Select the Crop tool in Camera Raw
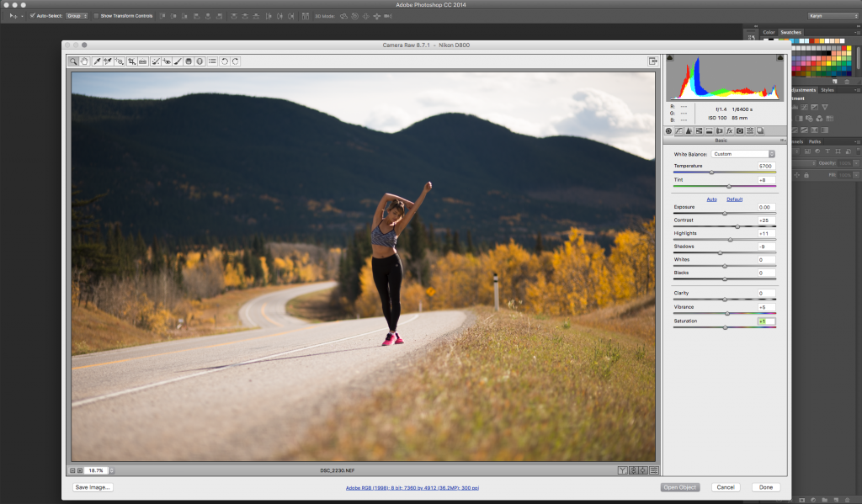The width and height of the screenshot is (862, 504). (132, 61)
